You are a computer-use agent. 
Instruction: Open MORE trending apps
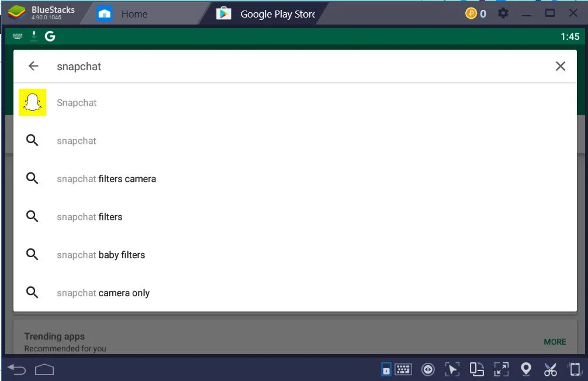click(555, 342)
